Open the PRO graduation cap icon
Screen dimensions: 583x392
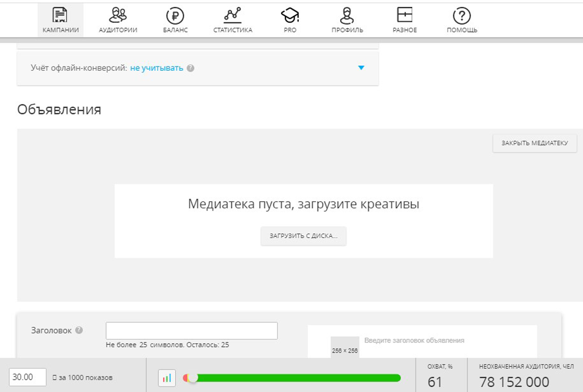[x=290, y=16]
